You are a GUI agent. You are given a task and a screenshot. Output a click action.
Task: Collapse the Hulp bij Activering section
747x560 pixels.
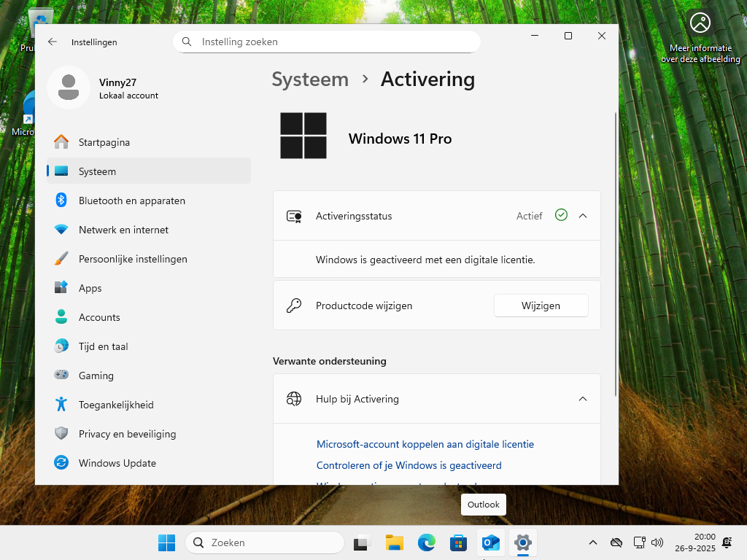coord(583,399)
